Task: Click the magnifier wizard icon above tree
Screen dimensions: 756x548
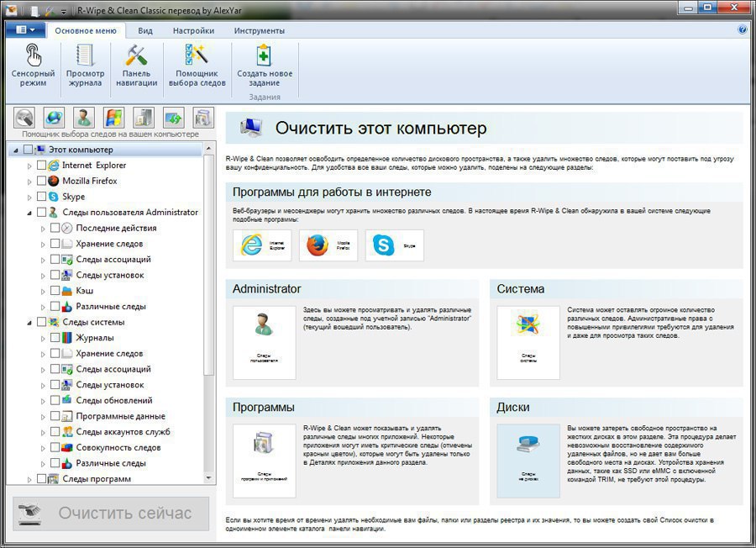Action: click(x=24, y=119)
